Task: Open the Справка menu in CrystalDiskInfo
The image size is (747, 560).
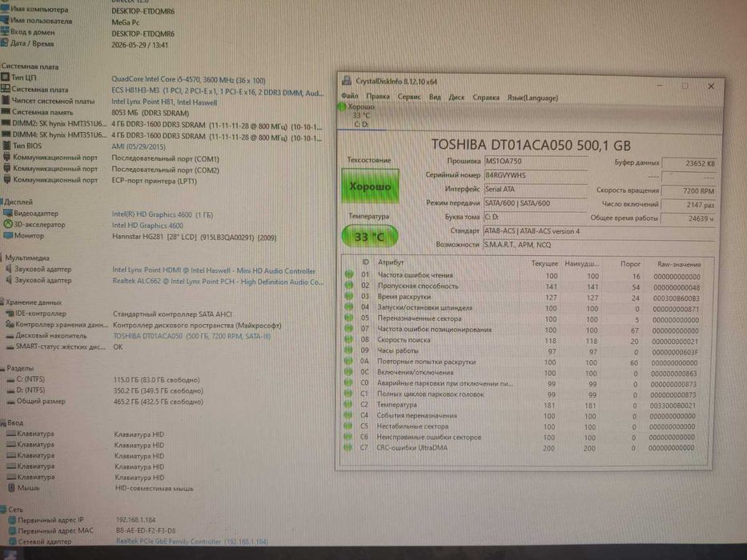Action: point(486,98)
